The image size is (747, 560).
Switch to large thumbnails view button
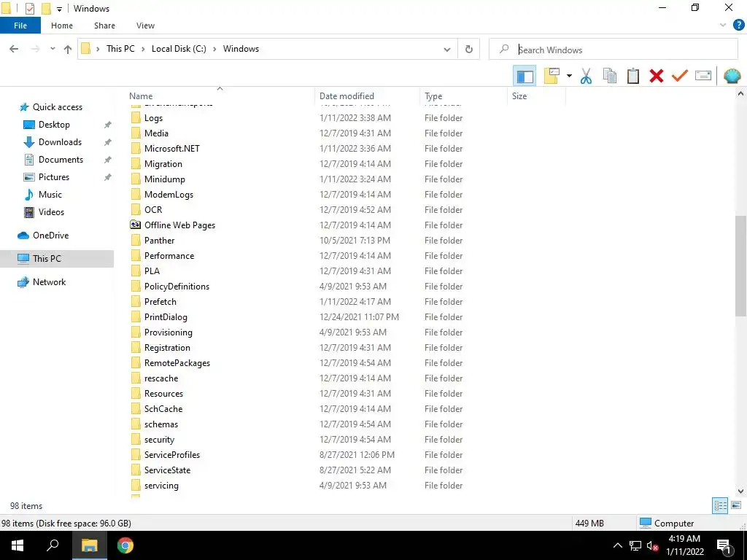tap(736, 505)
